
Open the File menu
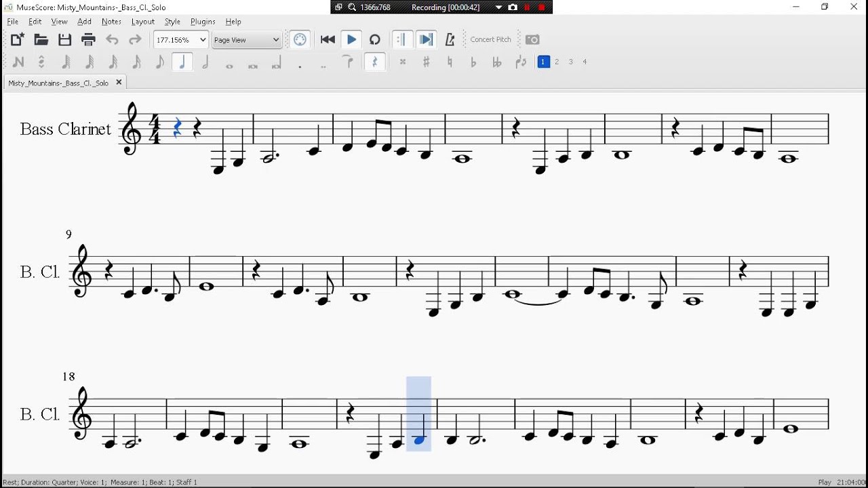(x=13, y=22)
